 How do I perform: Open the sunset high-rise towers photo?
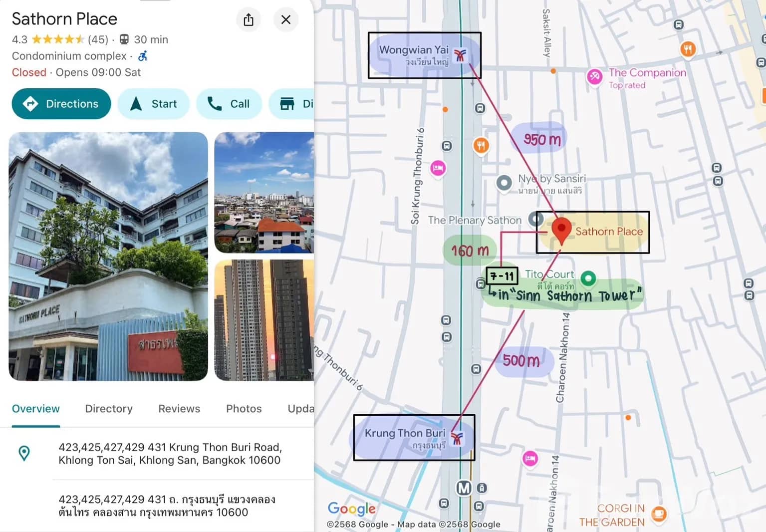(x=264, y=320)
